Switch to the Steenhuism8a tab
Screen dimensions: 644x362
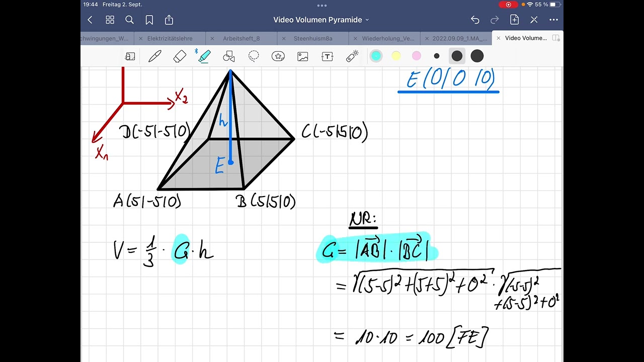coord(313,38)
